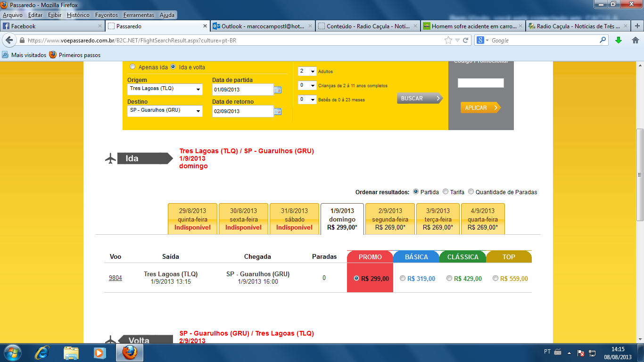Open the Exibir menu
644x362 pixels.
coord(55,15)
